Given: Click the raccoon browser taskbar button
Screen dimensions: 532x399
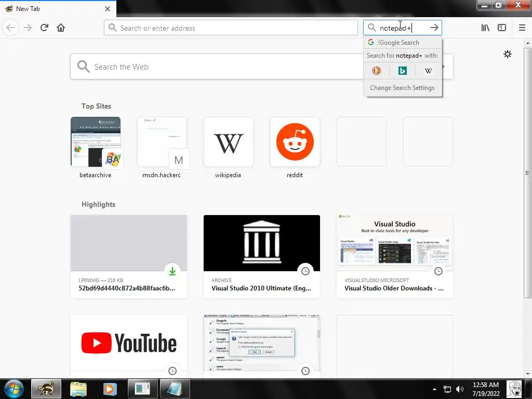Looking at the screenshot, I should [x=46, y=389].
